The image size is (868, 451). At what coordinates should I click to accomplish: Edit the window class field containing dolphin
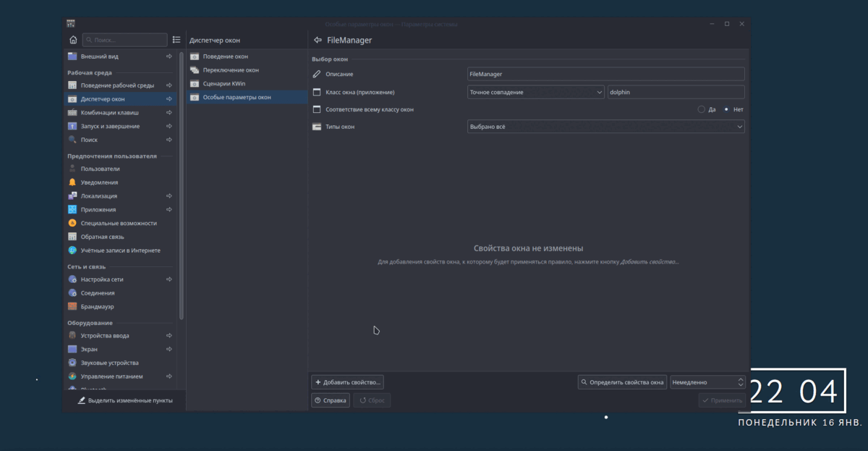(x=676, y=92)
